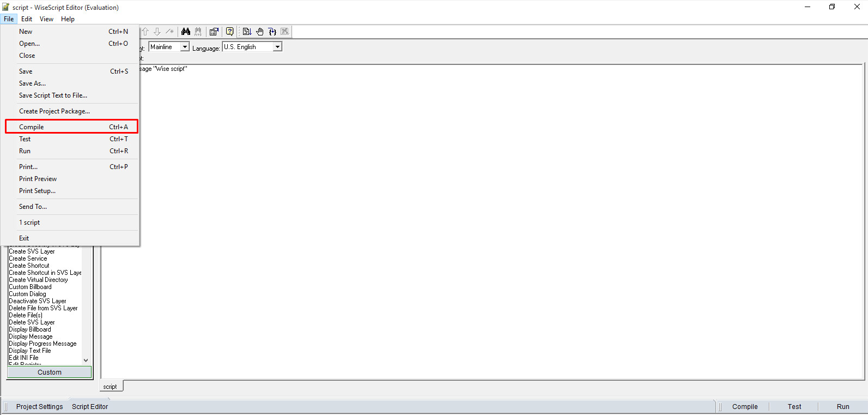Open recent file 1 script
The height and width of the screenshot is (415, 868).
click(71, 222)
